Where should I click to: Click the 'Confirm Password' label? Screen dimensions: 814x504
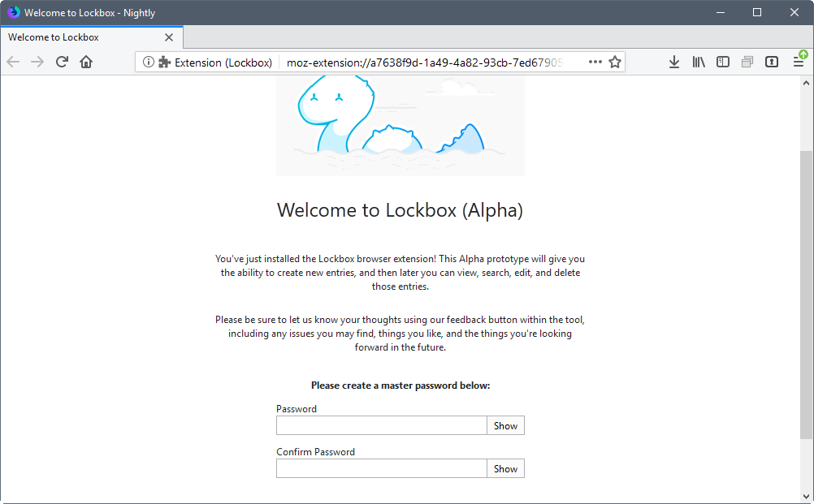316,451
